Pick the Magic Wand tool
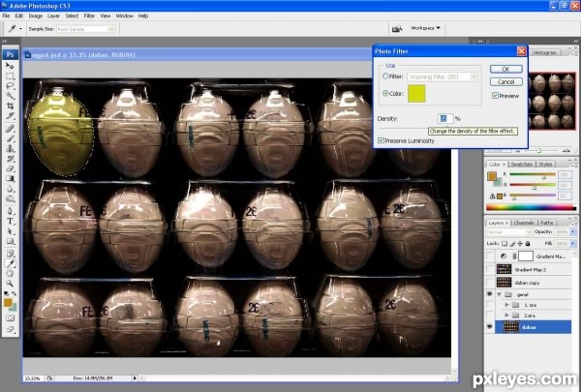 (10, 96)
